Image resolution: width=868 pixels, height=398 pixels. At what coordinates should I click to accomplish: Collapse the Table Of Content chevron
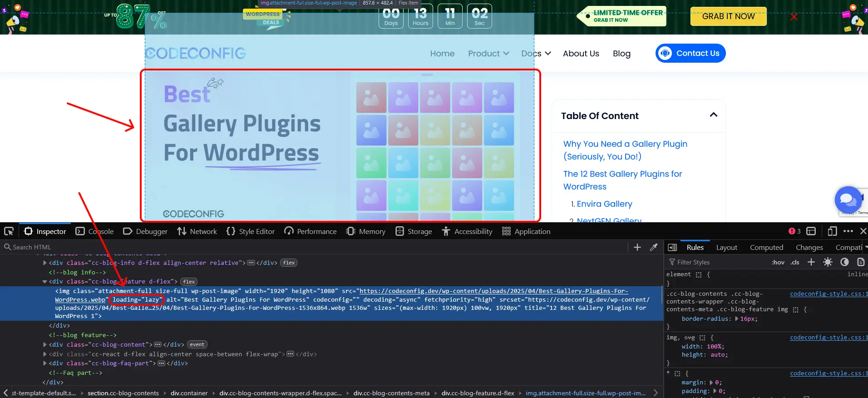pos(713,115)
